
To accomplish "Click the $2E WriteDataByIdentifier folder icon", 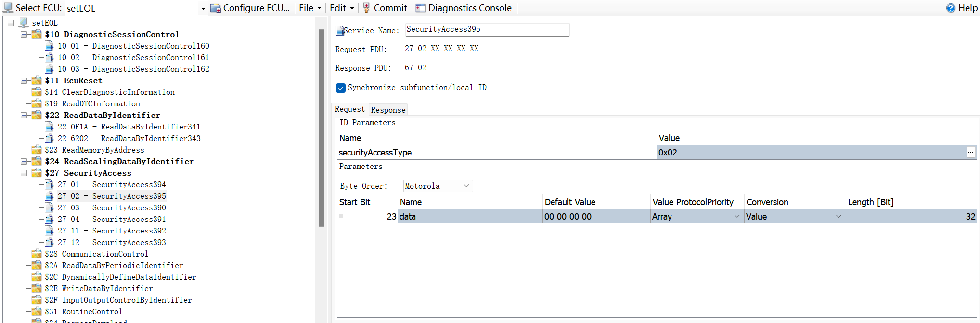I will click(x=37, y=288).
